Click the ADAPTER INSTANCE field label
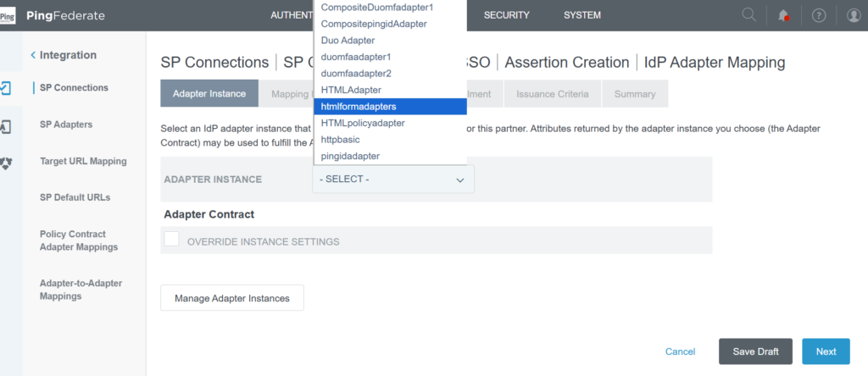Screen dimensions: 868x376 213,180
